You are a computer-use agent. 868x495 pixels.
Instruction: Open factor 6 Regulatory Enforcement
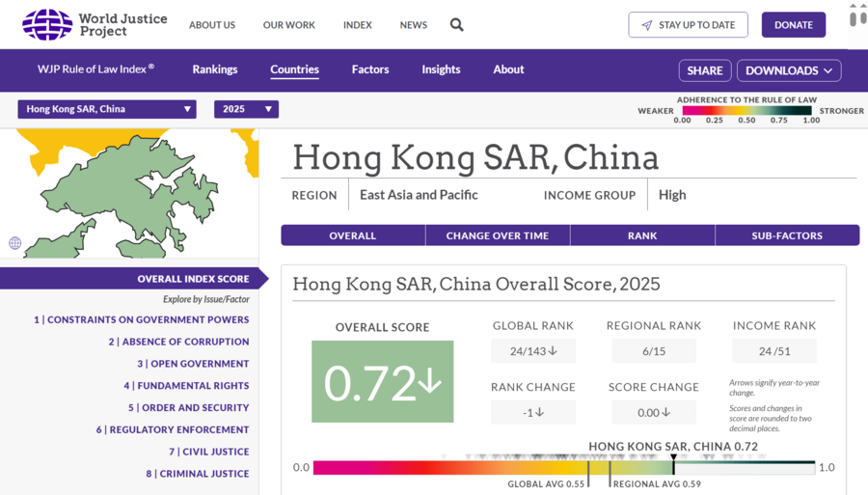point(173,429)
